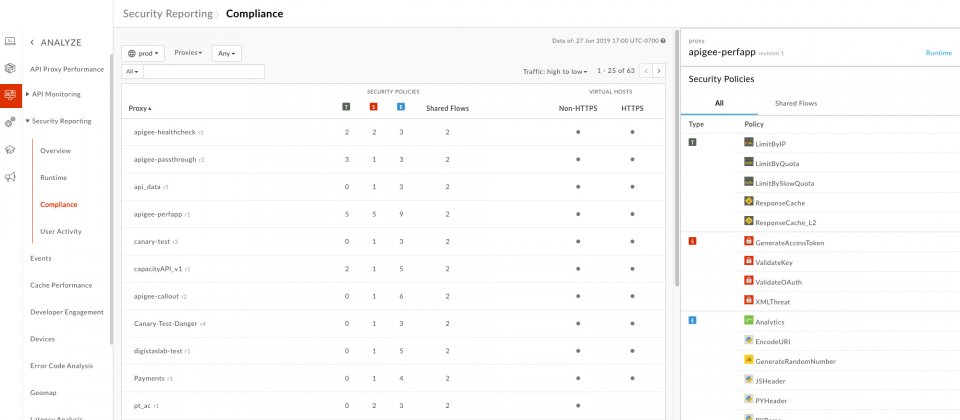Open the Compliance sidebar item
Screen dimensions: 960x420
(59, 204)
